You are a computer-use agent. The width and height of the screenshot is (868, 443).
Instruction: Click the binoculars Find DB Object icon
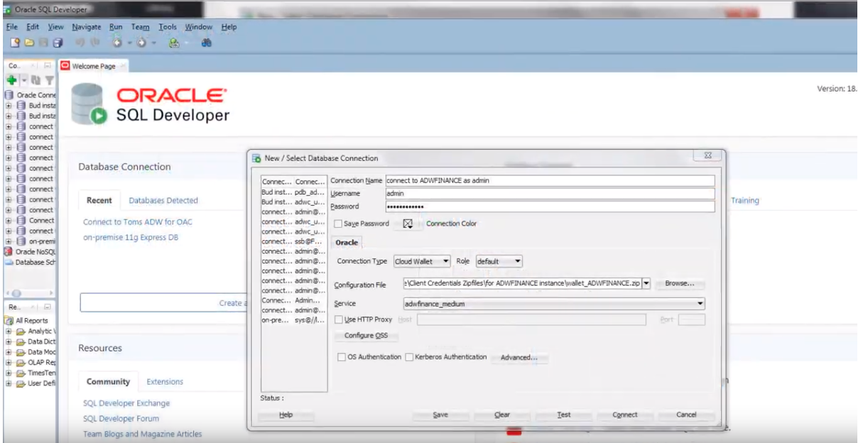pos(205,42)
